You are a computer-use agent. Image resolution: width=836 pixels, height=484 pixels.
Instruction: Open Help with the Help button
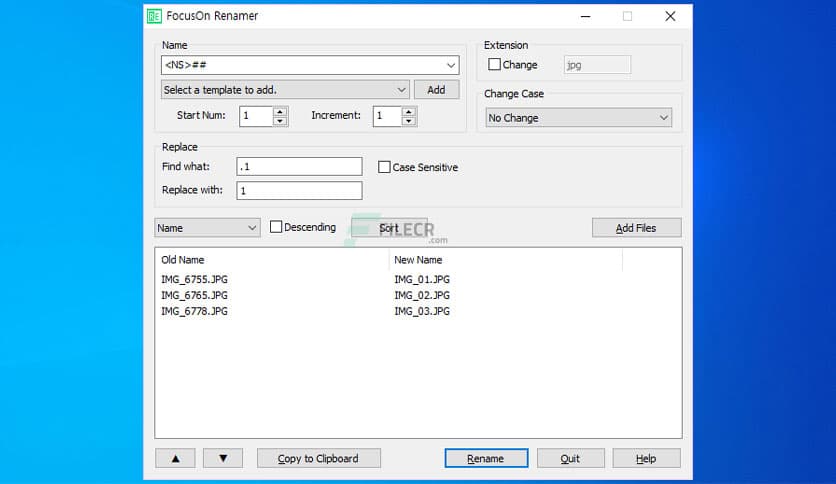pyautogui.click(x=646, y=458)
